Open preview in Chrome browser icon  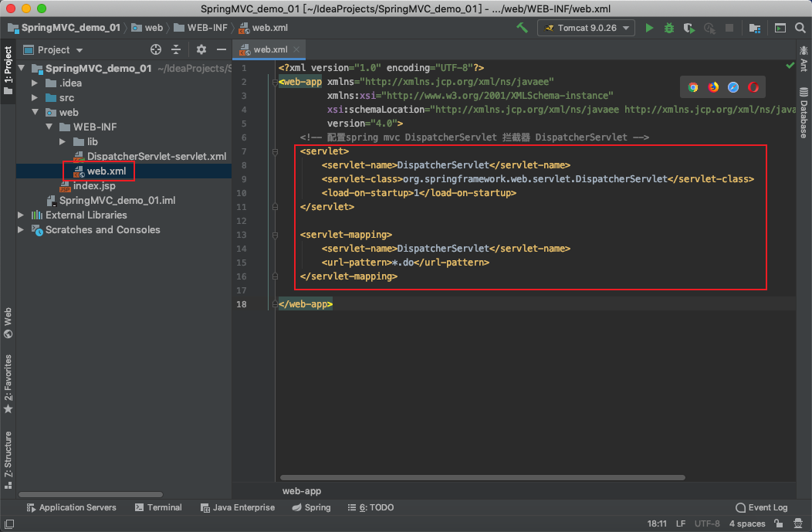(693, 87)
